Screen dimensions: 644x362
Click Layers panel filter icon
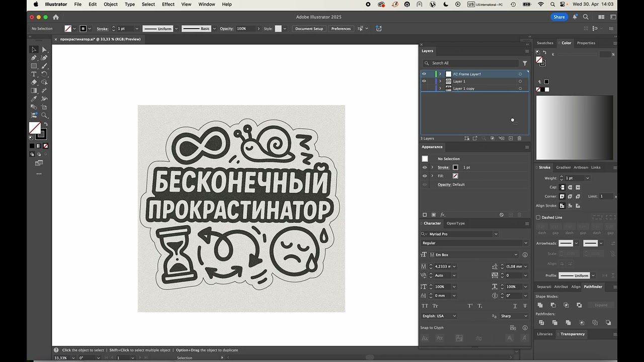525,63
